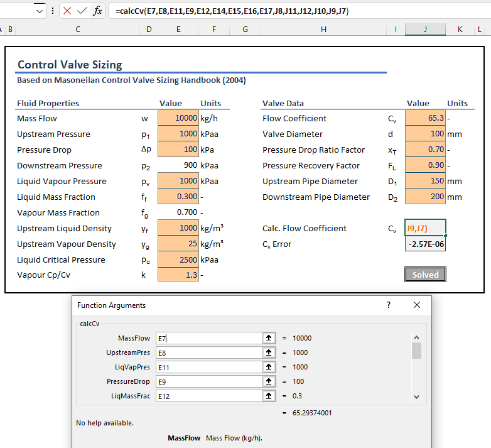The image size is (491, 448).
Task: Collapse dialog using MassFlow range selector icon
Action: [269, 338]
